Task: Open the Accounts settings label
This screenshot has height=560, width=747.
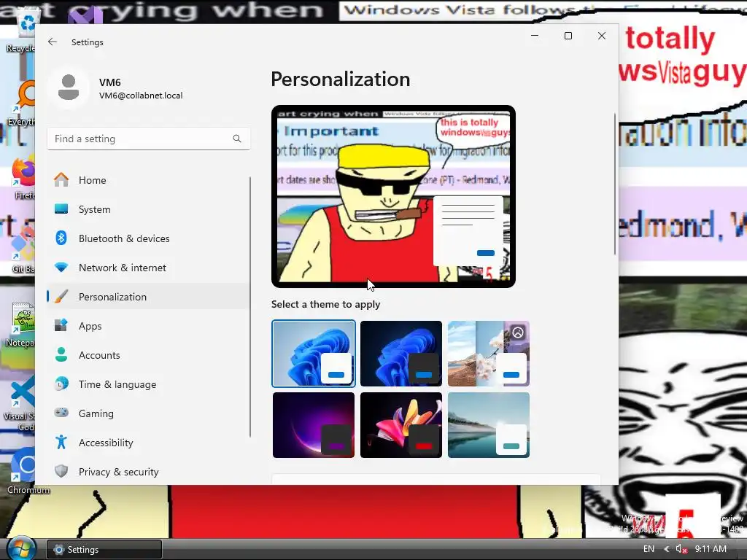Action: click(x=99, y=355)
